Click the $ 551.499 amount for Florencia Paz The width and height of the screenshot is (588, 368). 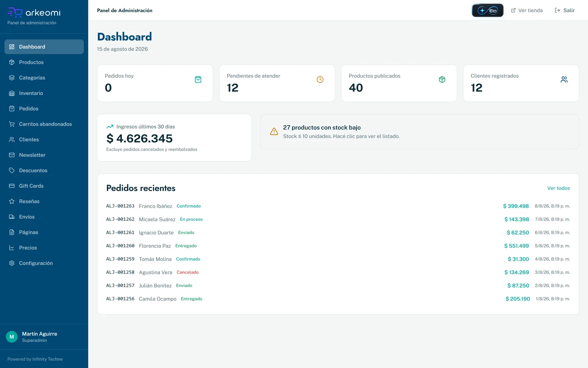click(x=516, y=246)
